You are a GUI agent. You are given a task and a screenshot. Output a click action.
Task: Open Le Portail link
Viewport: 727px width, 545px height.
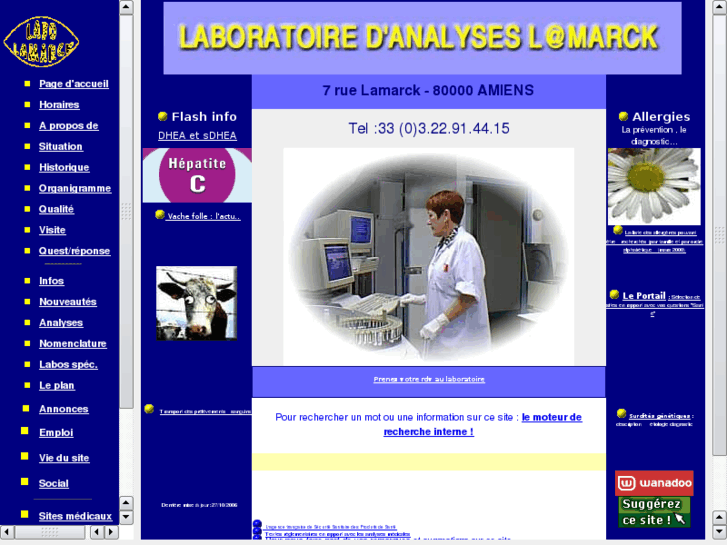(x=644, y=296)
